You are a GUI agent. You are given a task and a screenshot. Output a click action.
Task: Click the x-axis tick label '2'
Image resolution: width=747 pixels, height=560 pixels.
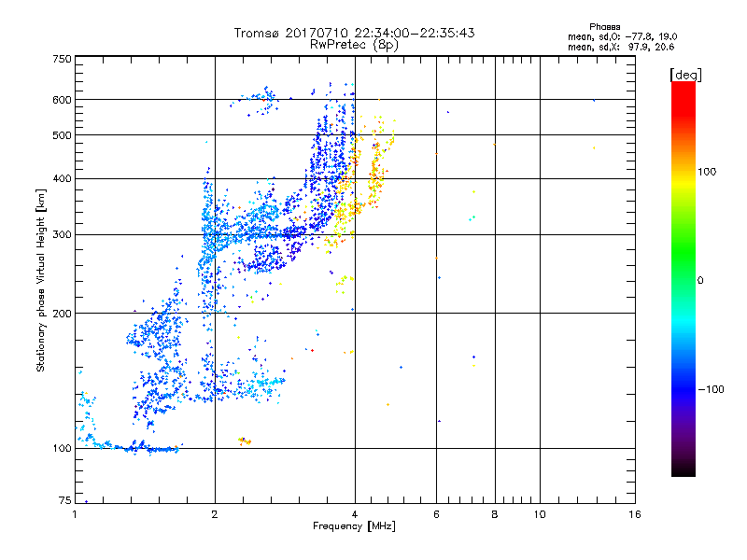click(215, 514)
